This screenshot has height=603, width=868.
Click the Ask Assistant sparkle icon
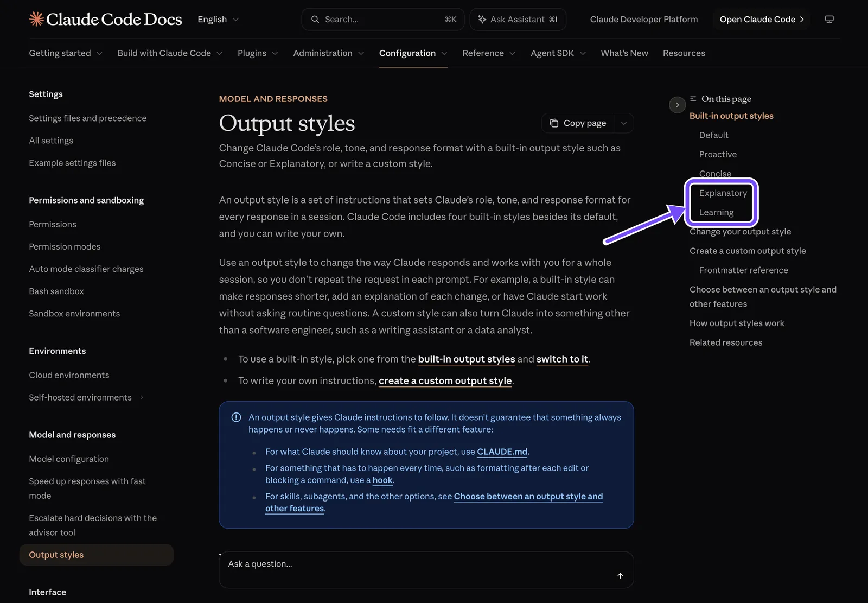point(482,20)
